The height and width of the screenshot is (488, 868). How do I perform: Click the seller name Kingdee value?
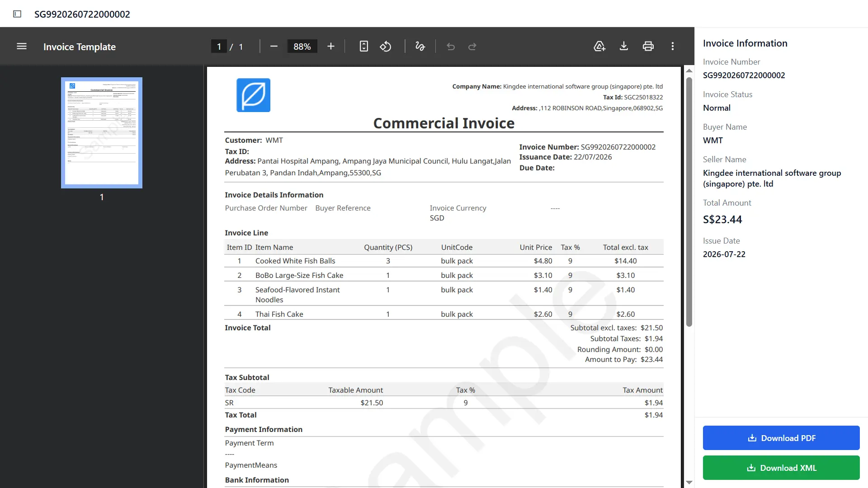772,178
